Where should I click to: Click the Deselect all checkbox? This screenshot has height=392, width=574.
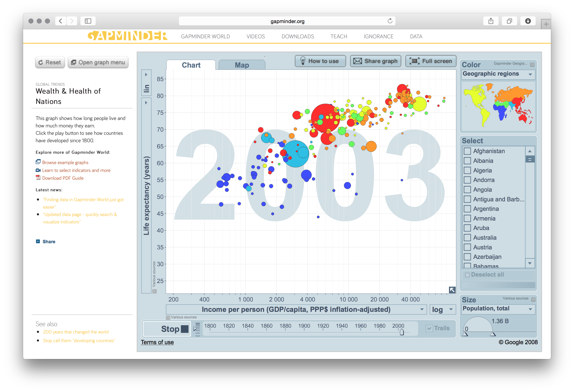pyautogui.click(x=467, y=275)
